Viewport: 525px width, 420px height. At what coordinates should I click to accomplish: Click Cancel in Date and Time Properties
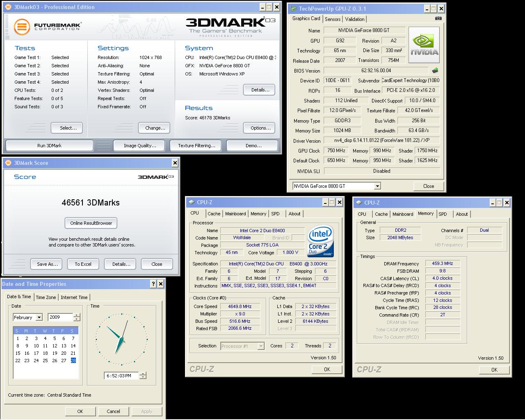(113, 411)
